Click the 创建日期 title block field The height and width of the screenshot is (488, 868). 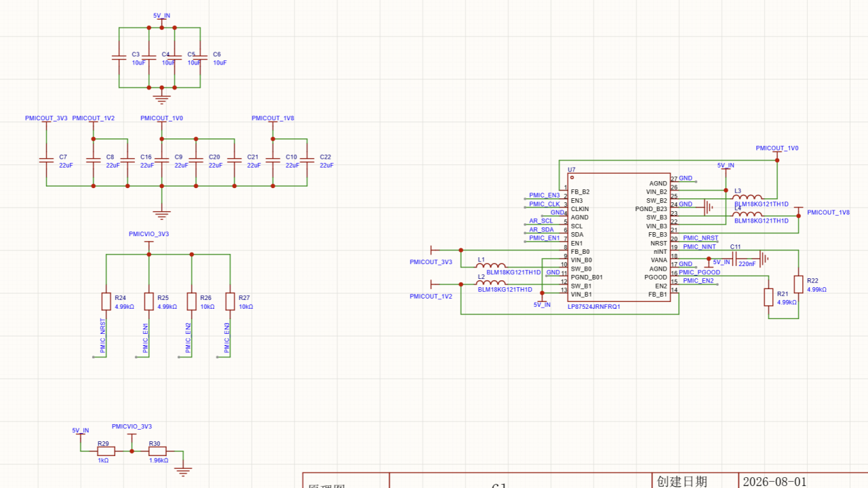coord(682,481)
